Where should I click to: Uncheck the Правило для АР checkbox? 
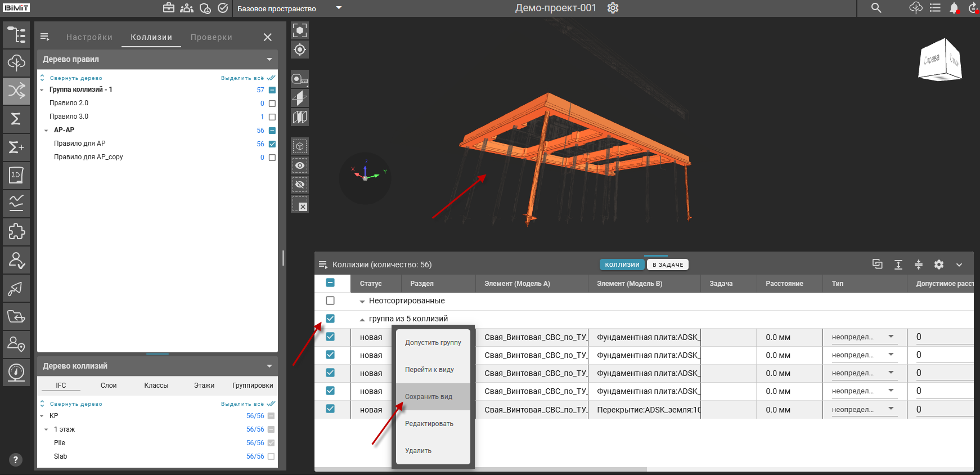272,144
